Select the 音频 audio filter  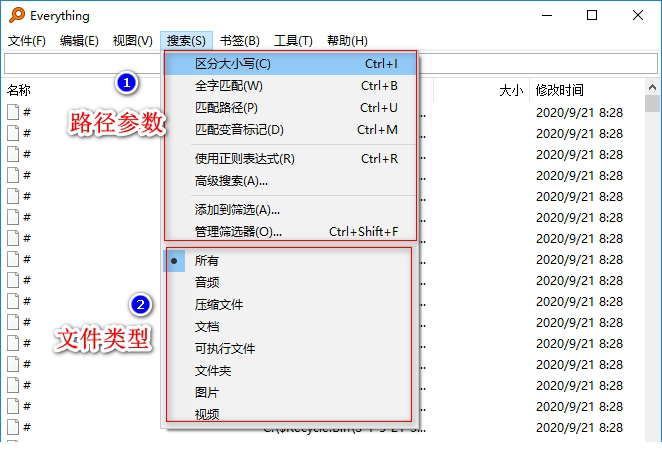(x=207, y=282)
